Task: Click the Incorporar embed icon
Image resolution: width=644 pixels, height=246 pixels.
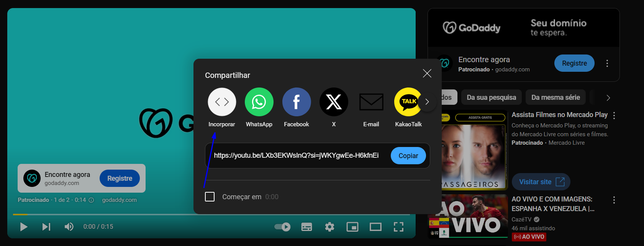Action: (x=222, y=102)
